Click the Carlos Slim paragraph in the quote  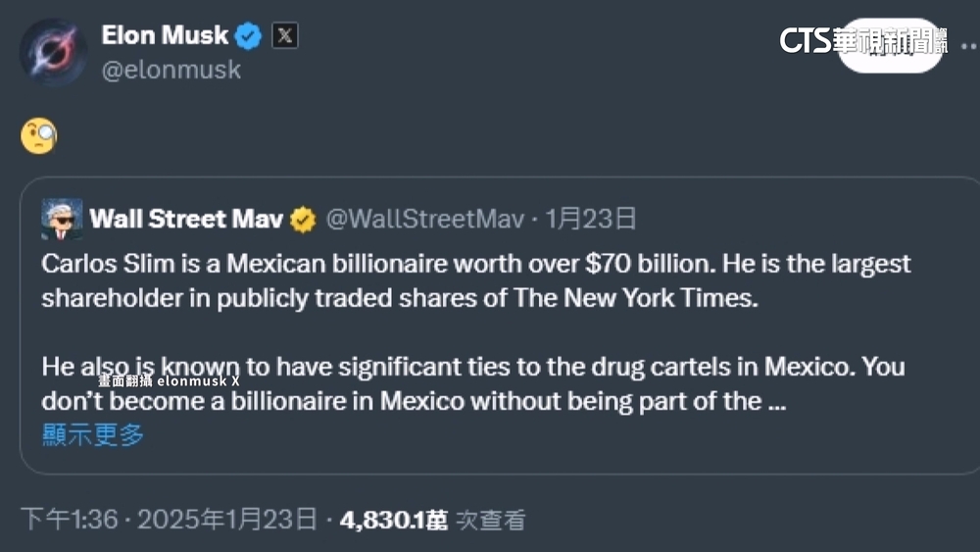point(475,281)
